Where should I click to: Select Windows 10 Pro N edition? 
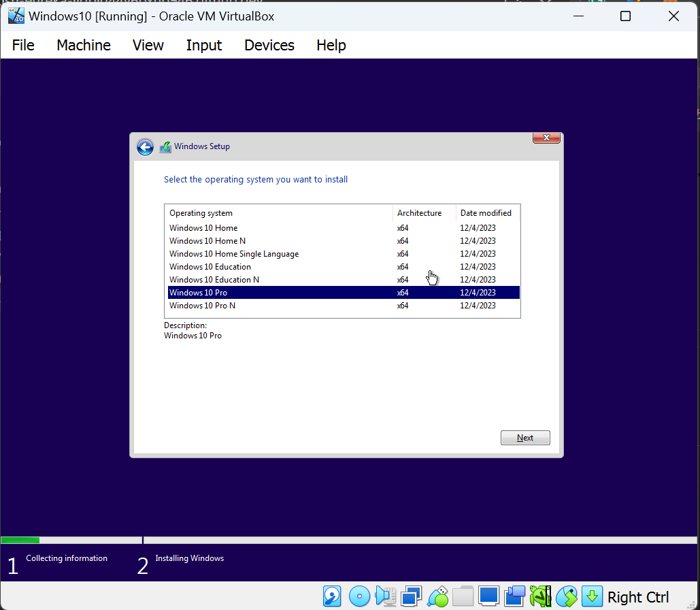click(344, 306)
